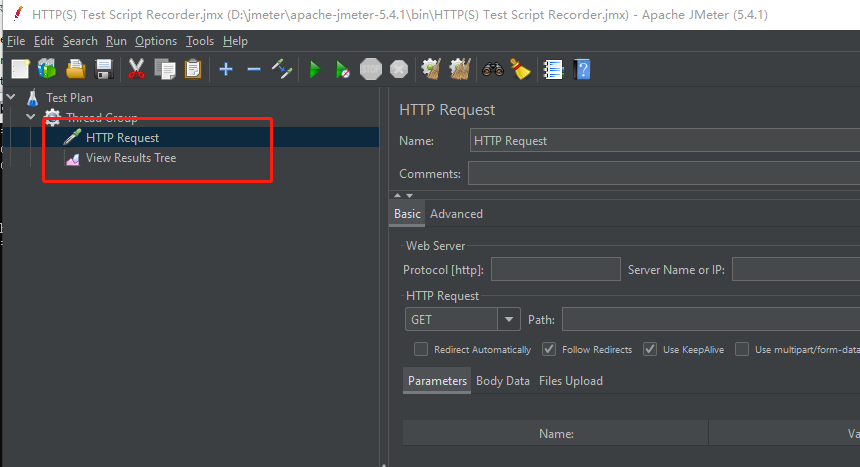Click the Path input field
Image resolution: width=860 pixels, height=467 pixels.
tap(711, 319)
